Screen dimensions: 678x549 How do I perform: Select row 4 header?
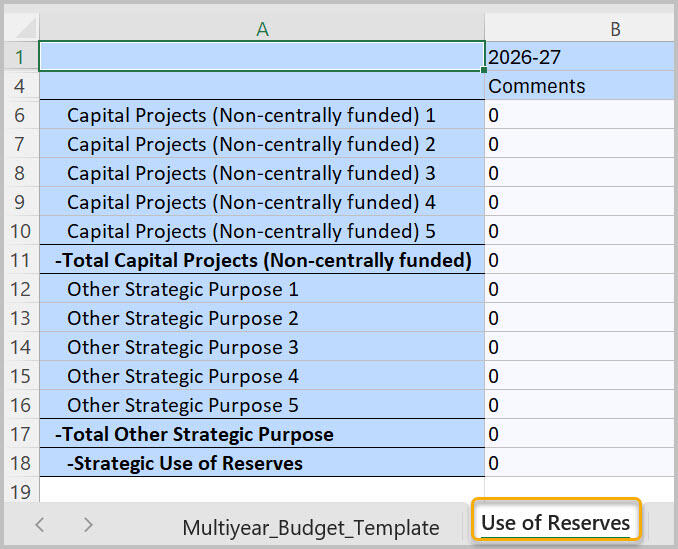pyautogui.click(x=22, y=86)
